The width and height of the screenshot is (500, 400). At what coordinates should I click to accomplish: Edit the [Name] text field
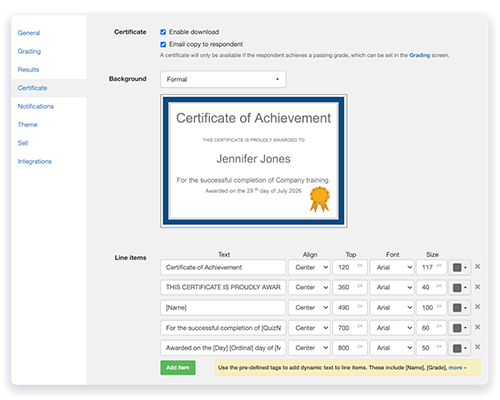pos(223,308)
